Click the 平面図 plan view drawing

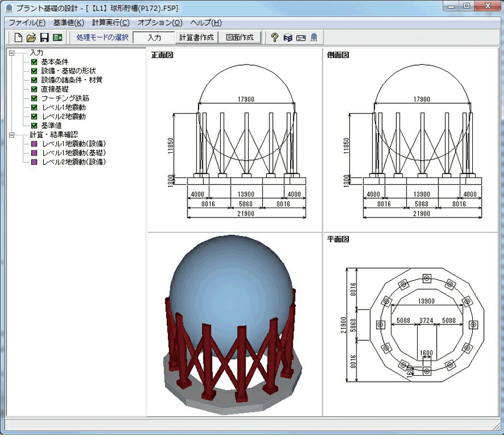[x=412, y=324]
